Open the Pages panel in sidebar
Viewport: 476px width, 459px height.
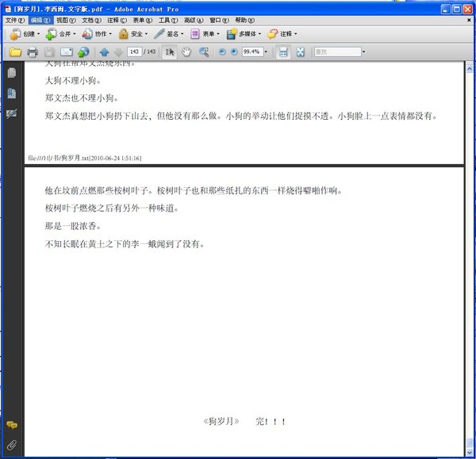[12, 73]
